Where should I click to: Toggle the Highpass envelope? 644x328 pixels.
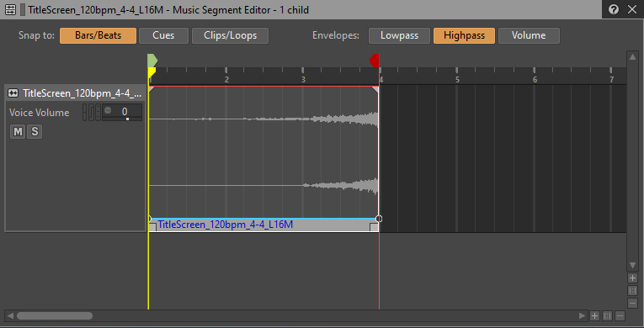[464, 35]
